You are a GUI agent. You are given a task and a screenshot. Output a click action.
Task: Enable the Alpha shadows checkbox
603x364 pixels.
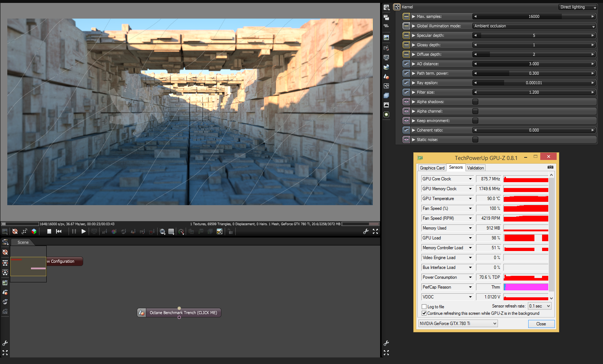click(x=475, y=102)
